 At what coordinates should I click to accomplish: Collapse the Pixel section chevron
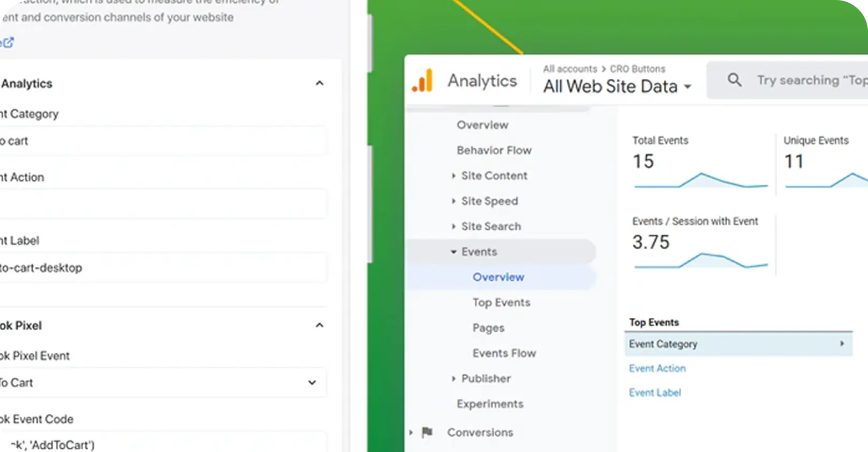[319, 325]
